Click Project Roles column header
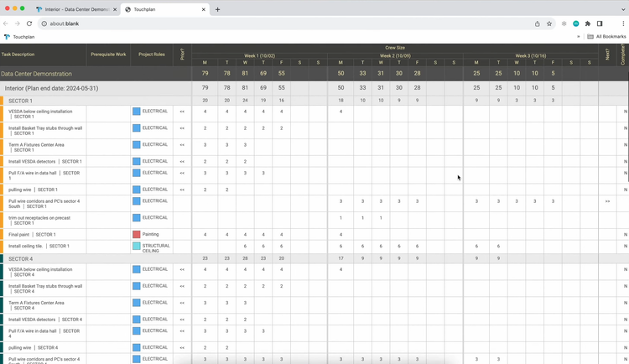 [x=152, y=55]
